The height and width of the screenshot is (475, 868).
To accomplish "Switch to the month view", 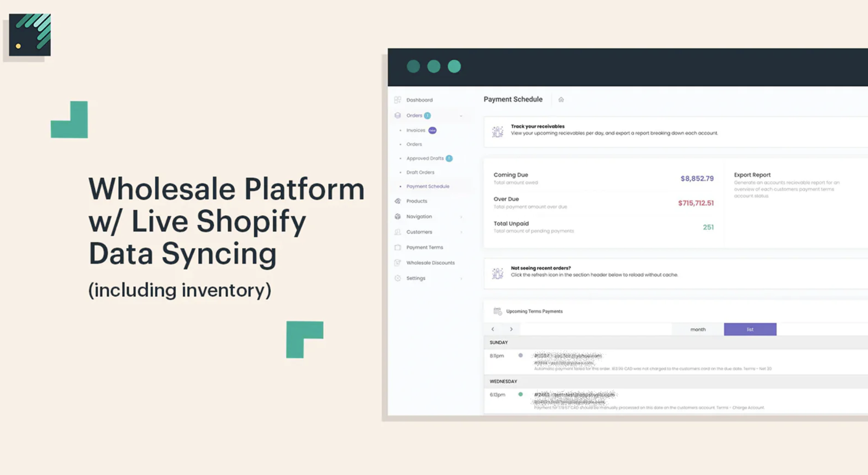I will (698, 329).
